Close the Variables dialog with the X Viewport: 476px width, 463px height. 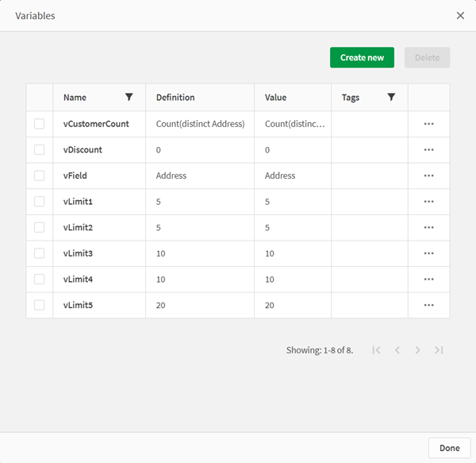point(460,16)
